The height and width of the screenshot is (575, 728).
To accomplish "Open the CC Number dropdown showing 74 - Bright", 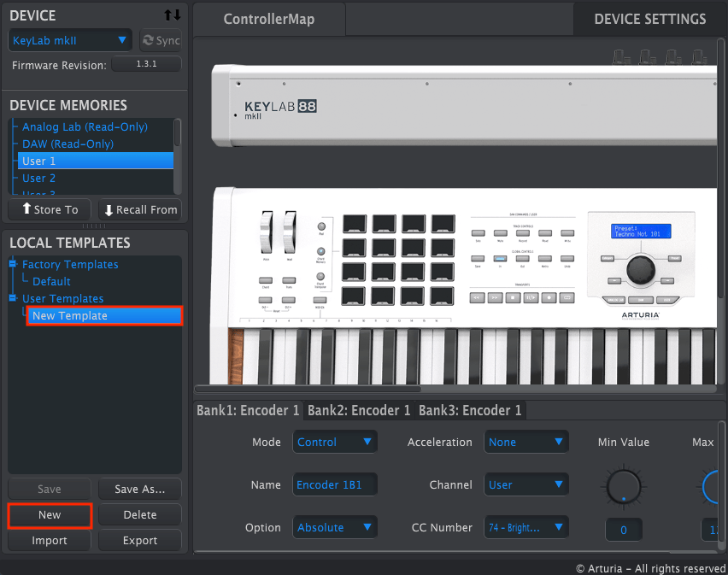I will coord(526,527).
